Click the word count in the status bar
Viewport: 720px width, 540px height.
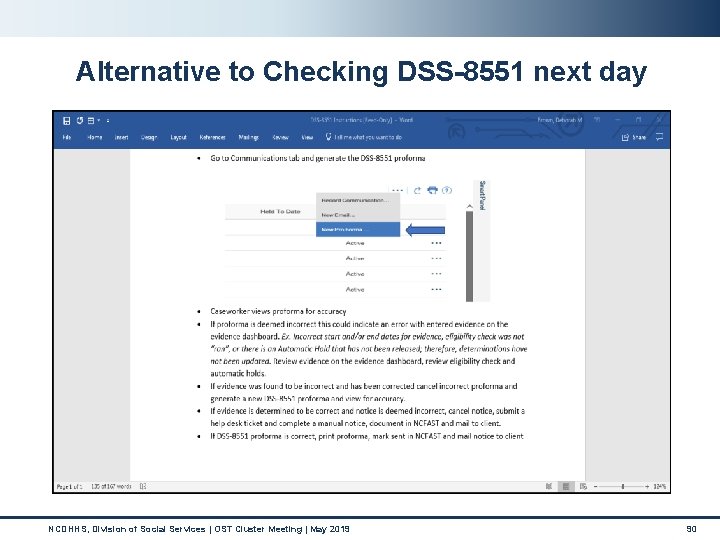coord(111,486)
